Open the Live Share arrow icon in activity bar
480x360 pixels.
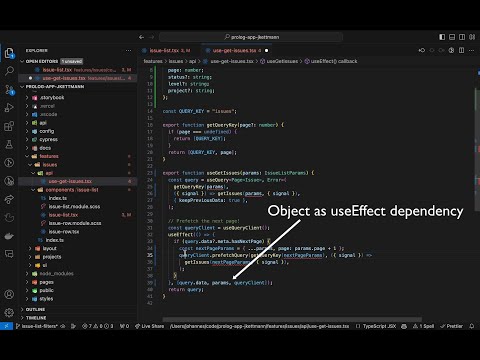tap(9, 199)
